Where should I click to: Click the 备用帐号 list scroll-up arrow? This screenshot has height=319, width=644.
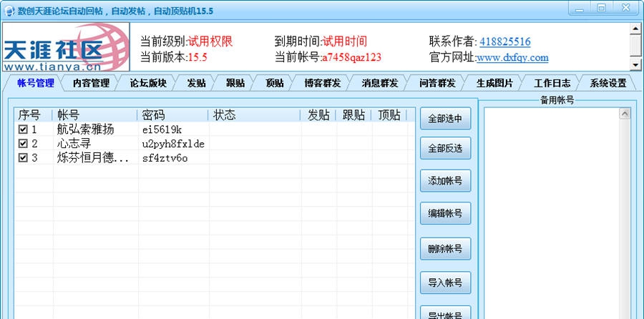625,113
